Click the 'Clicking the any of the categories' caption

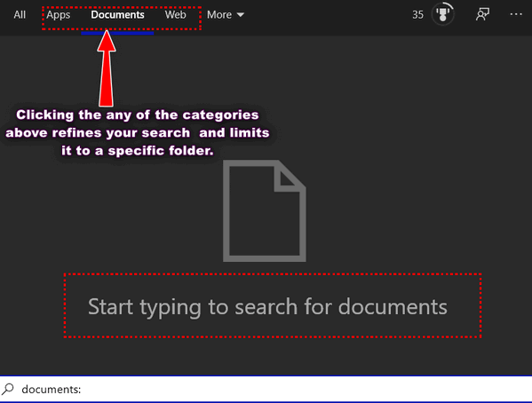[138, 115]
